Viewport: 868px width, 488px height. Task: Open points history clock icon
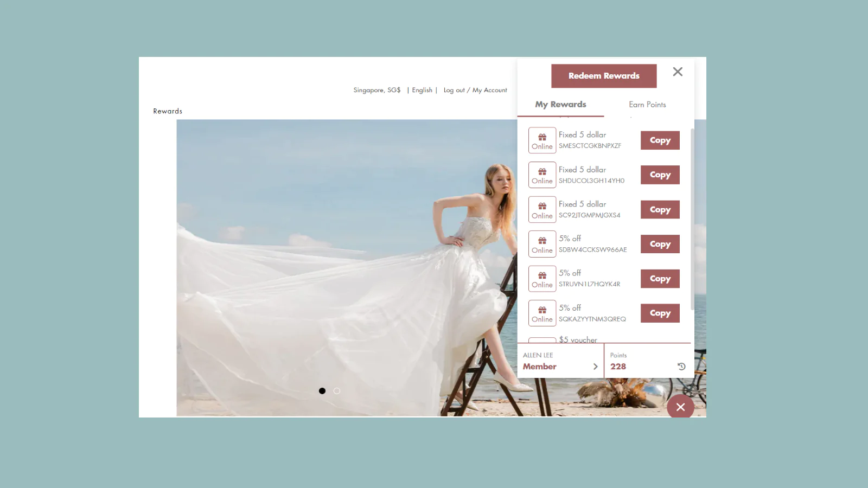(x=681, y=367)
